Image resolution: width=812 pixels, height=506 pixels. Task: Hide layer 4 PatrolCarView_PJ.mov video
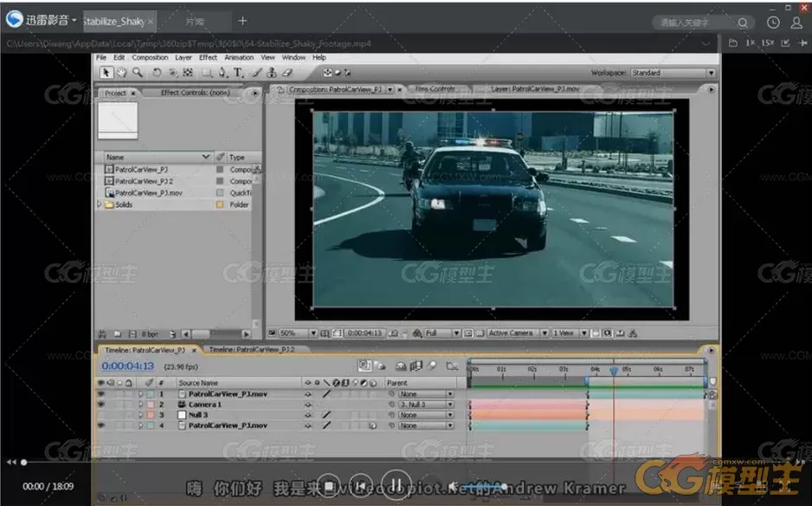(101, 425)
